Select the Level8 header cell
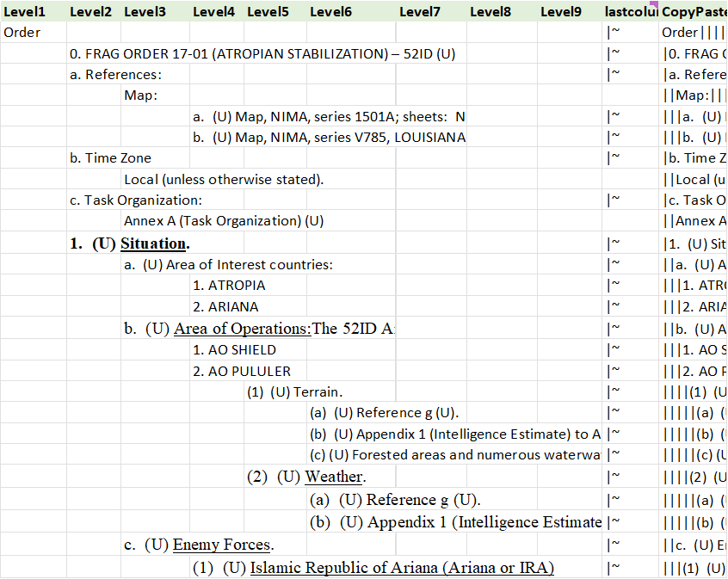 pos(502,11)
